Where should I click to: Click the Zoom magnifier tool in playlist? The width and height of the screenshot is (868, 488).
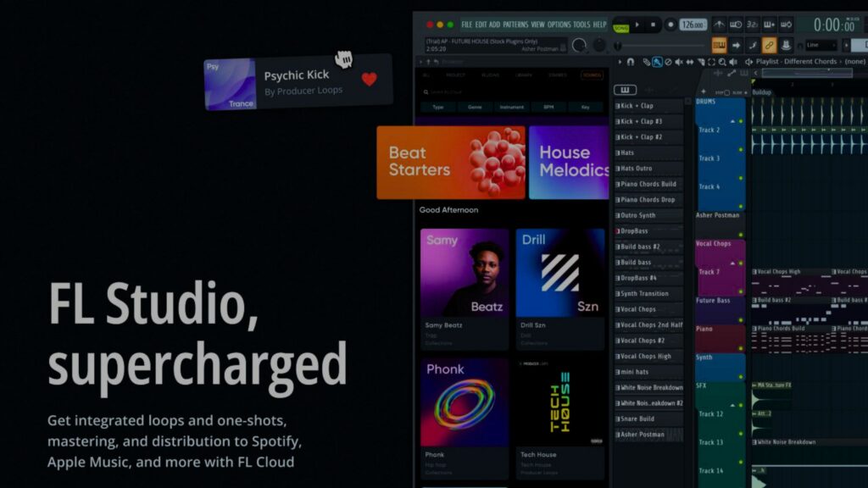(x=722, y=62)
